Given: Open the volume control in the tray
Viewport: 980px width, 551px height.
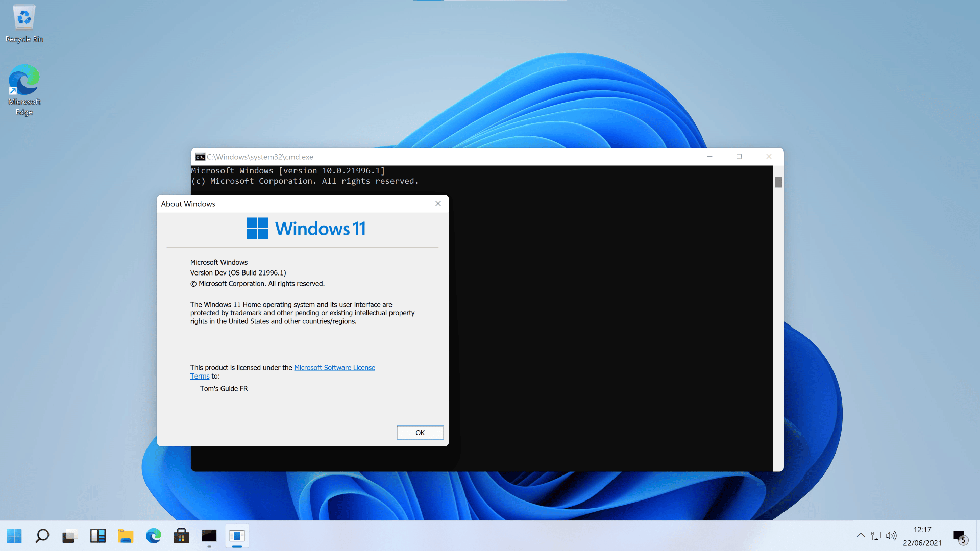Looking at the screenshot, I should (892, 536).
